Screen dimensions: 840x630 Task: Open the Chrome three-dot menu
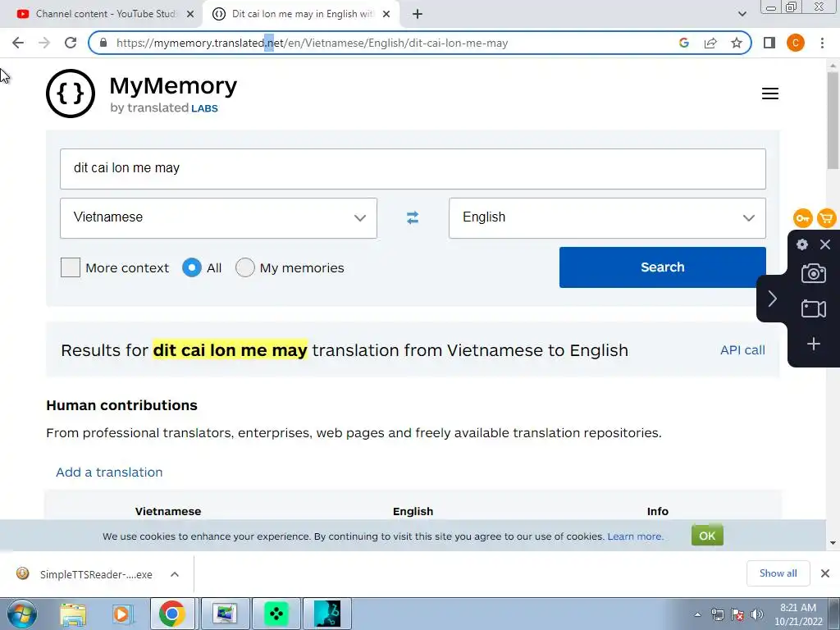pyautogui.click(x=822, y=43)
